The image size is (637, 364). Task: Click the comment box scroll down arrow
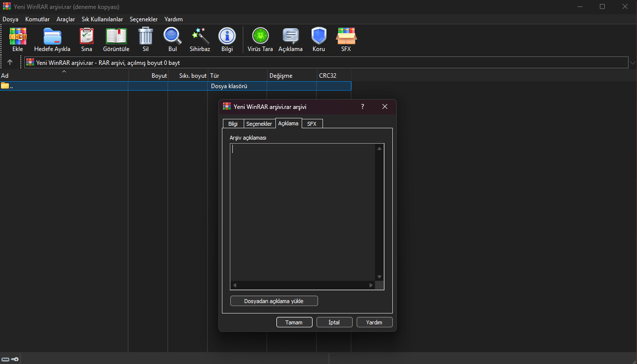[379, 277]
